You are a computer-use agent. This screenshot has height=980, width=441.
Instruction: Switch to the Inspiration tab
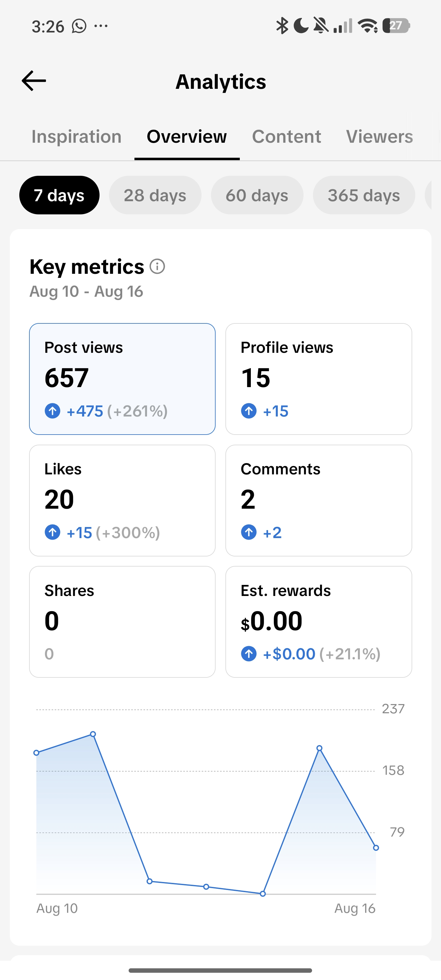point(77,137)
